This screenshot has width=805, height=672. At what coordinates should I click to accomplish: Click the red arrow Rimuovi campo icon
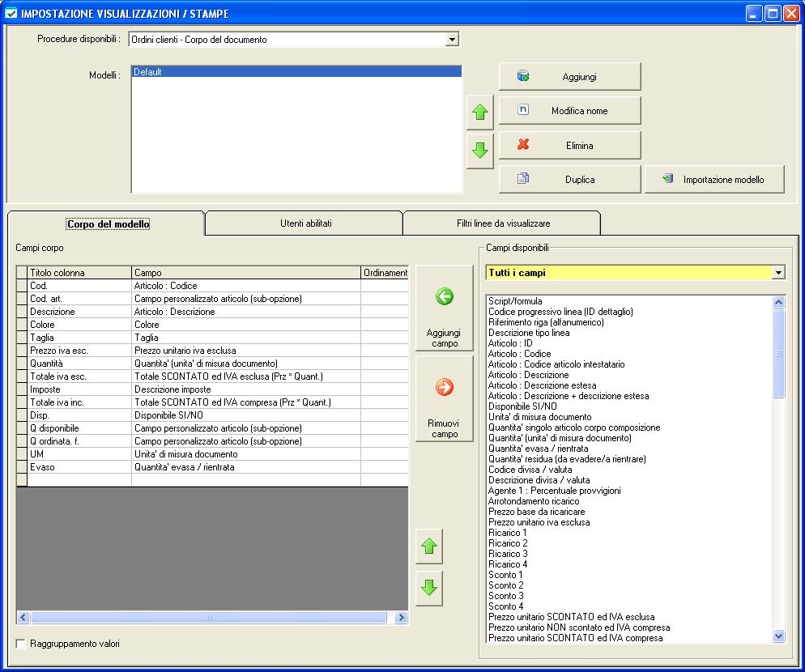(x=444, y=388)
